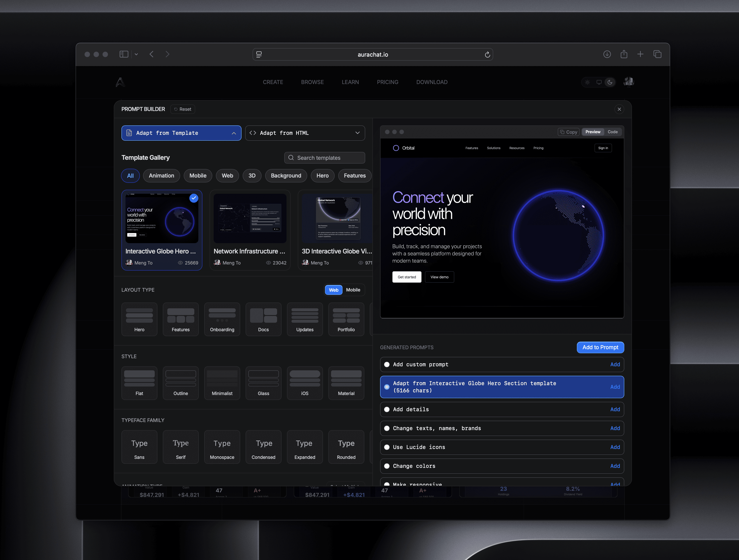
Task: Copy the preview with the Copy button
Action: click(x=569, y=132)
